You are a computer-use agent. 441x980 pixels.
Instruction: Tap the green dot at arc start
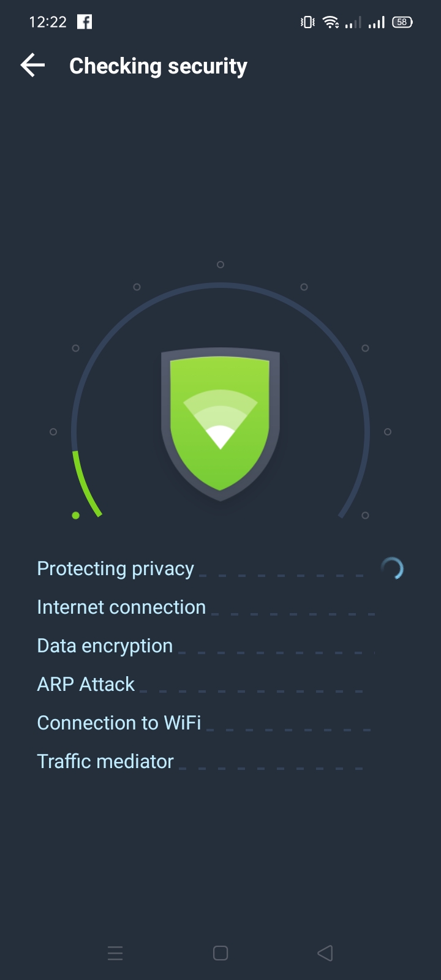pyautogui.click(x=76, y=516)
